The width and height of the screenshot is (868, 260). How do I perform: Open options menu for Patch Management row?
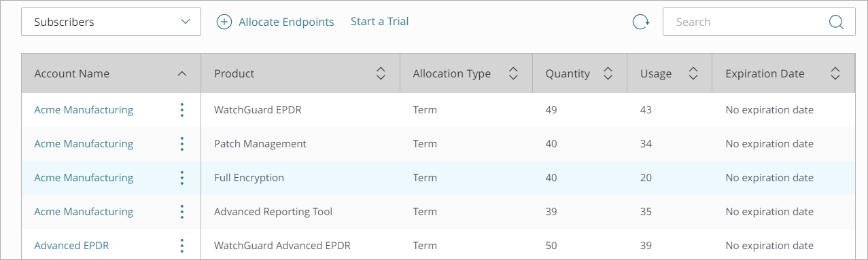pyautogui.click(x=181, y=143)
